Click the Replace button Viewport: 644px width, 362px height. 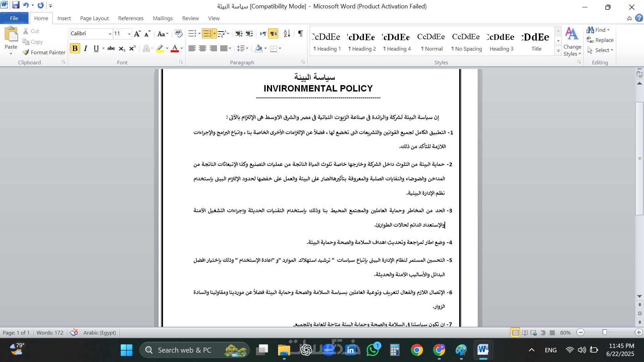tap(600, 40)
